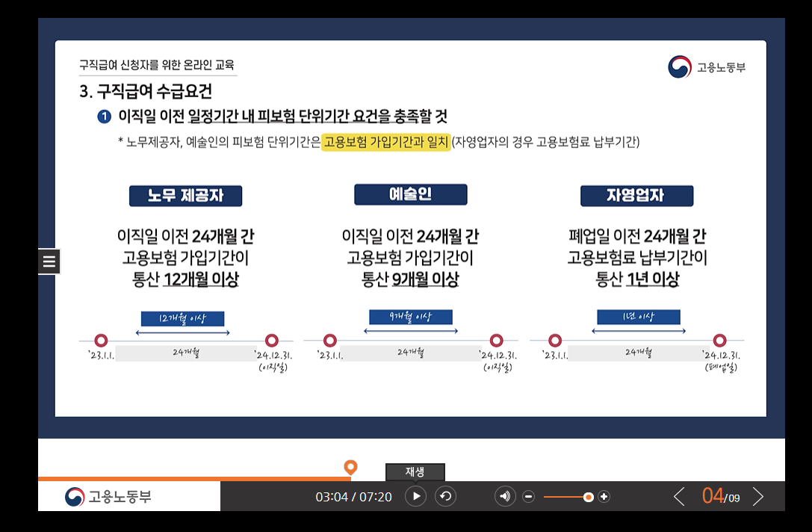Image resolution: width=812 pixels, height=532 pixels.
Task: Toggle playback with the play control
Action: [x=415, y=495]
